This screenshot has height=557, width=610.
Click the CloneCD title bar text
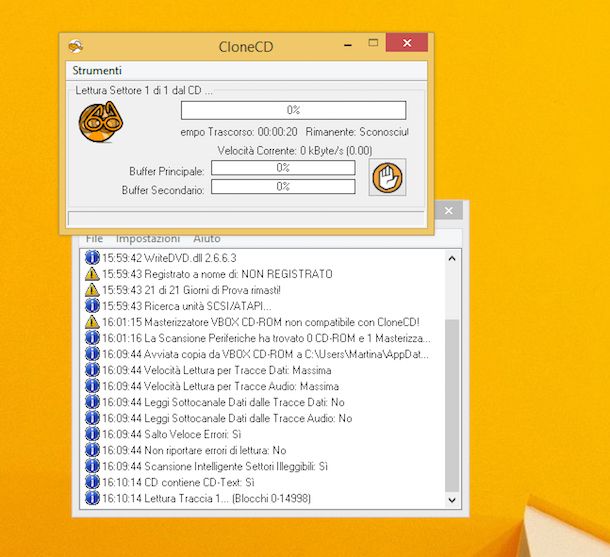coord(246,47)
